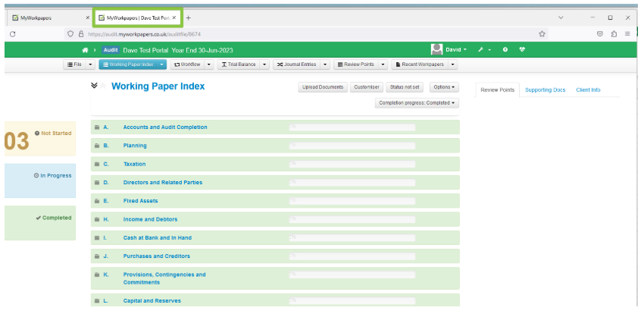
Task: Open Completion progress dropdown
Action: [x=417, y=102]
